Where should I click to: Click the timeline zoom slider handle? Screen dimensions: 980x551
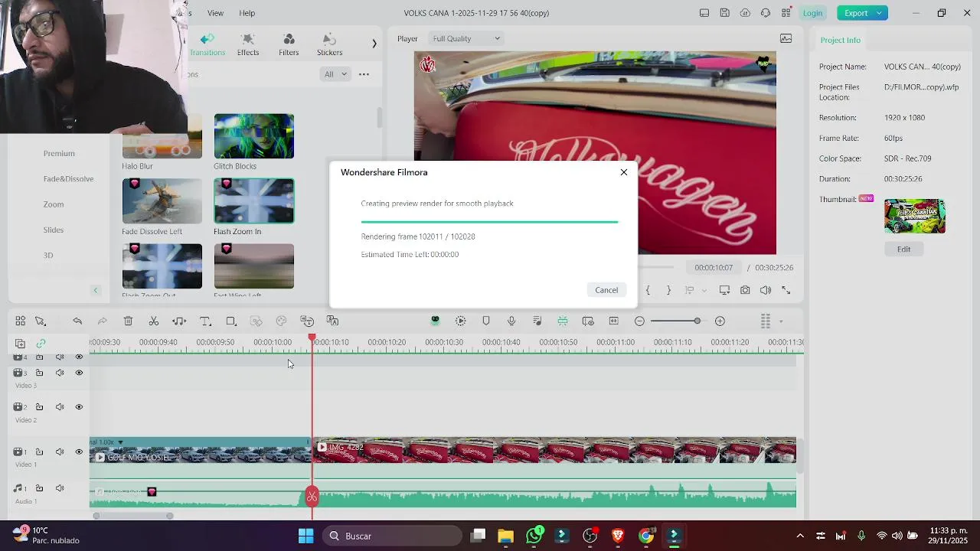697,321
